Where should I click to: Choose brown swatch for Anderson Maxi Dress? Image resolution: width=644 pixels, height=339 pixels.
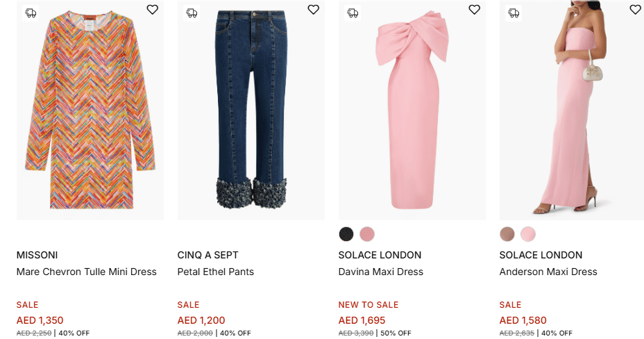[507, 234]
